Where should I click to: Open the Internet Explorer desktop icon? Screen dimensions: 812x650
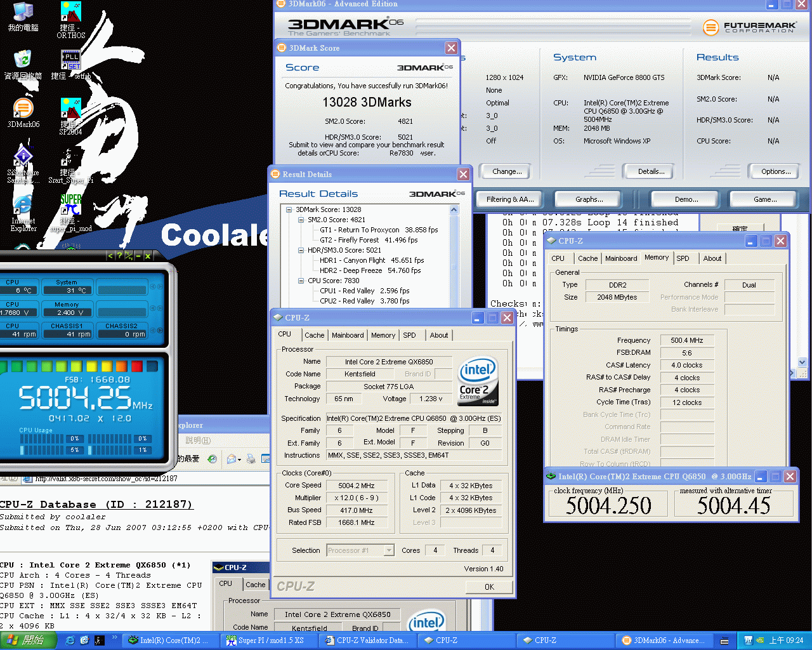tap(23, 213)
